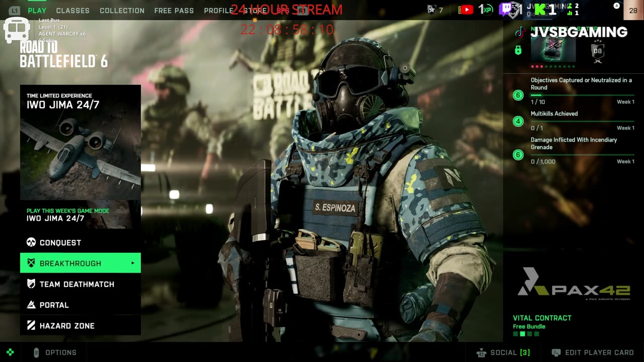The width and height of the screenshot is (644, 362).
Task: Click the pagination dots under the player card
Action: point(553,66)
